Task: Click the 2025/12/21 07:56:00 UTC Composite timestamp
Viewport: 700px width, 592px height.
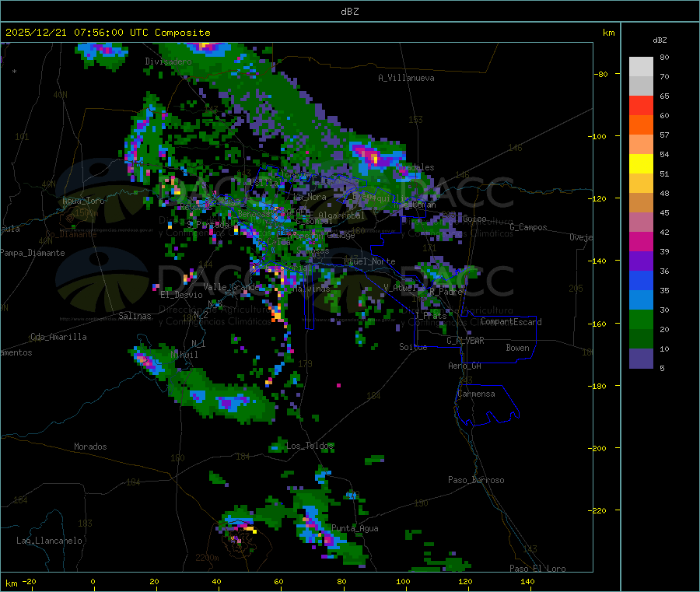Action: pos(107,33)
